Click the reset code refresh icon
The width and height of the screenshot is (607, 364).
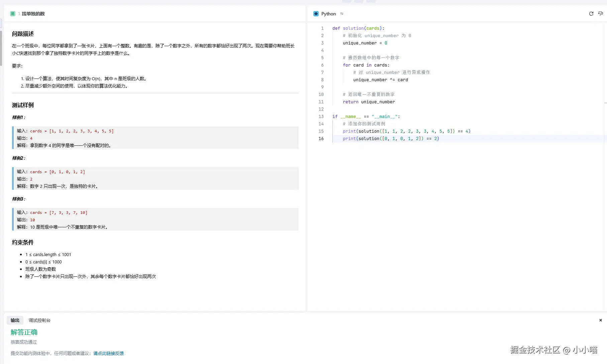tap(591, 14)
